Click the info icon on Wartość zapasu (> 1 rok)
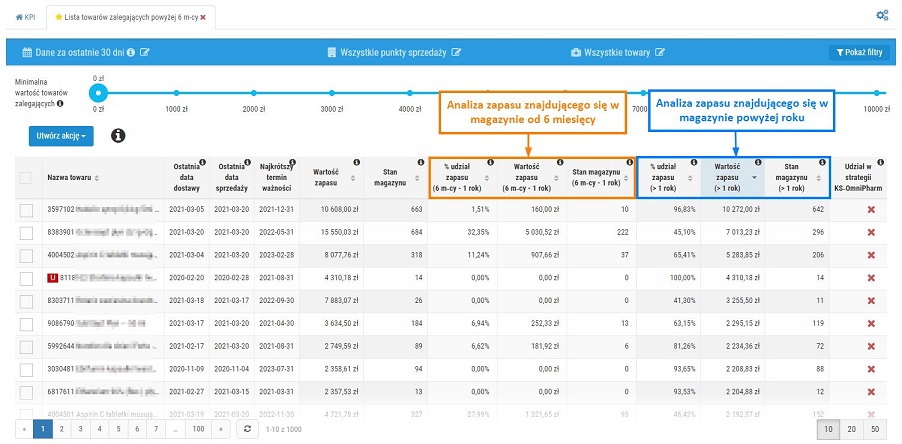The image size is (902, 444). click(x=758, y=162)
